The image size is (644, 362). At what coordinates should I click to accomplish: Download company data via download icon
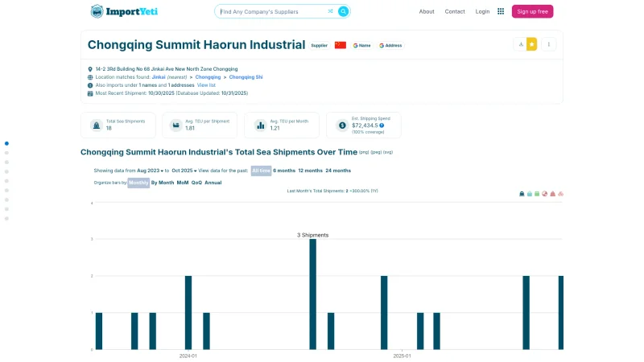[x=521, y=44]
